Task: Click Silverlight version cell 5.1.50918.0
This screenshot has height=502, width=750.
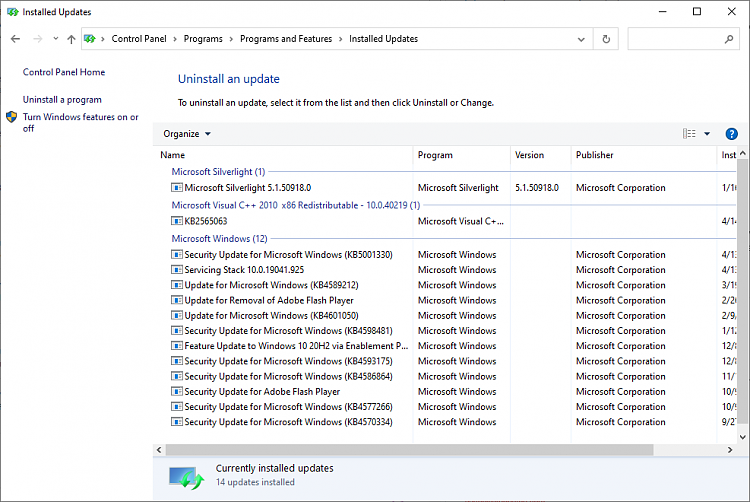Action: (x=537, y=188)
